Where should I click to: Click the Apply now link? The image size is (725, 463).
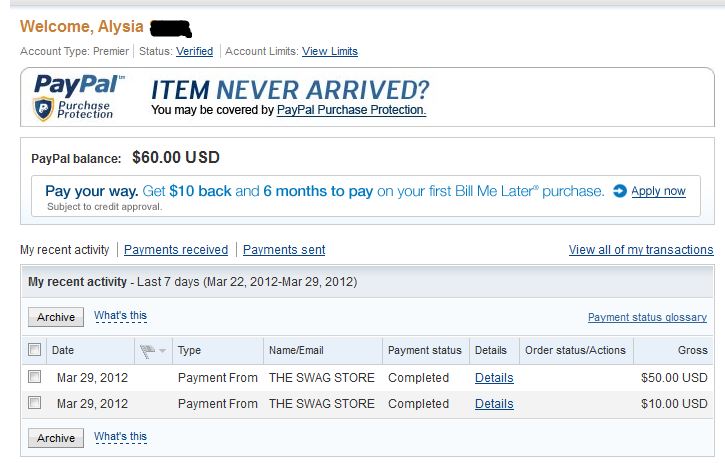tap(658, 191)
